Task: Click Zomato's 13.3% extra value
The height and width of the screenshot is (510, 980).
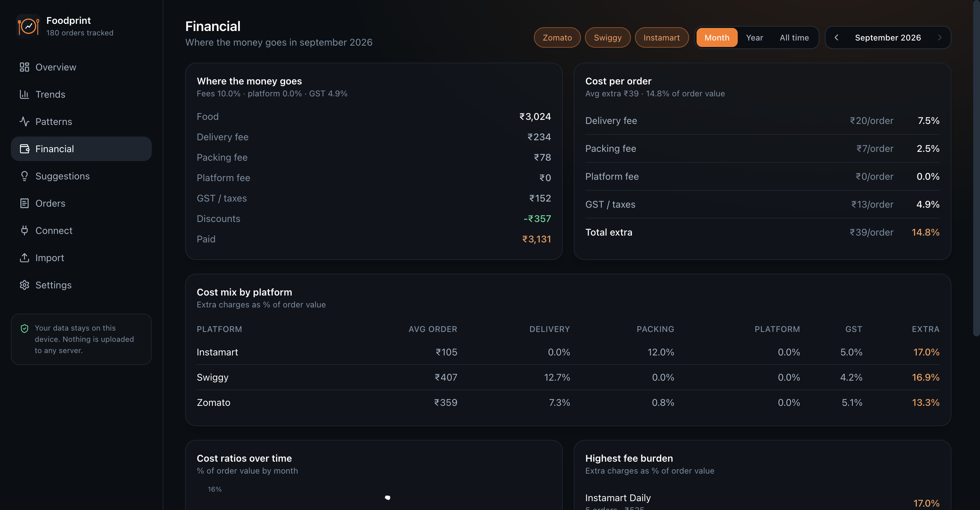Action: tap(925, 403)
